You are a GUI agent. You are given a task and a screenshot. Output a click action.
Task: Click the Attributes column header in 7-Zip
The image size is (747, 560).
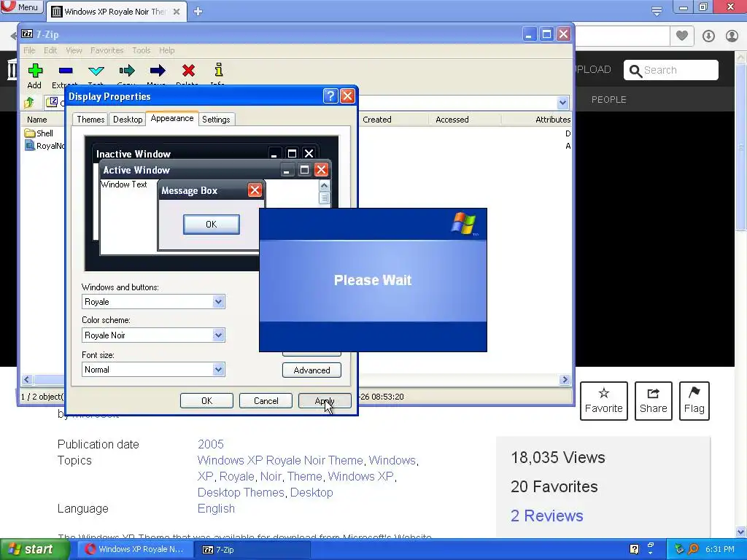coord(536,120)
